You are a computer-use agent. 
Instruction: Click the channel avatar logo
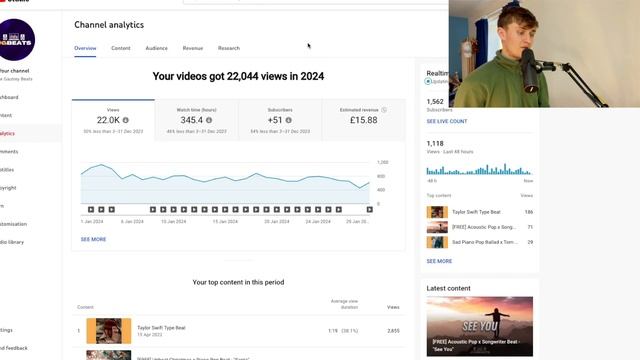click(x=16, y=40)
